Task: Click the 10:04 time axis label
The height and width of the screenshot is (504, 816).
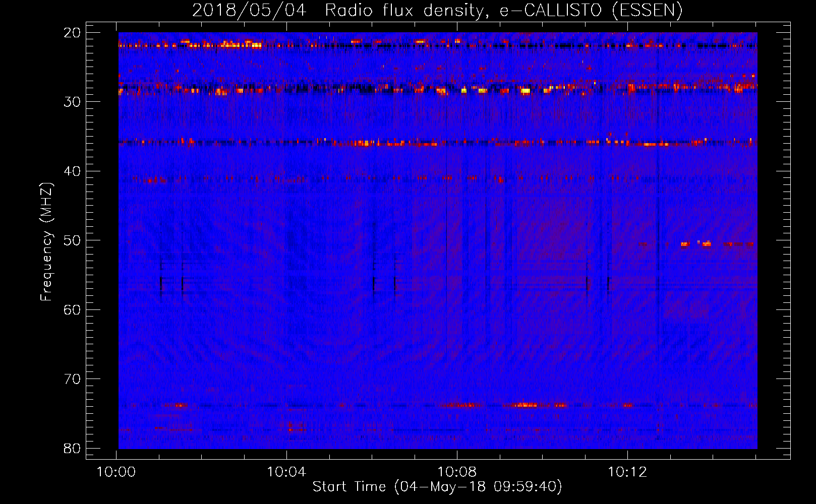Action: point(286,472)
